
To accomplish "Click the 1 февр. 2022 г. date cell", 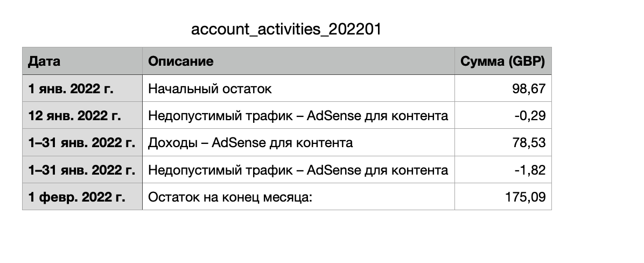I will tap(82, 197).
